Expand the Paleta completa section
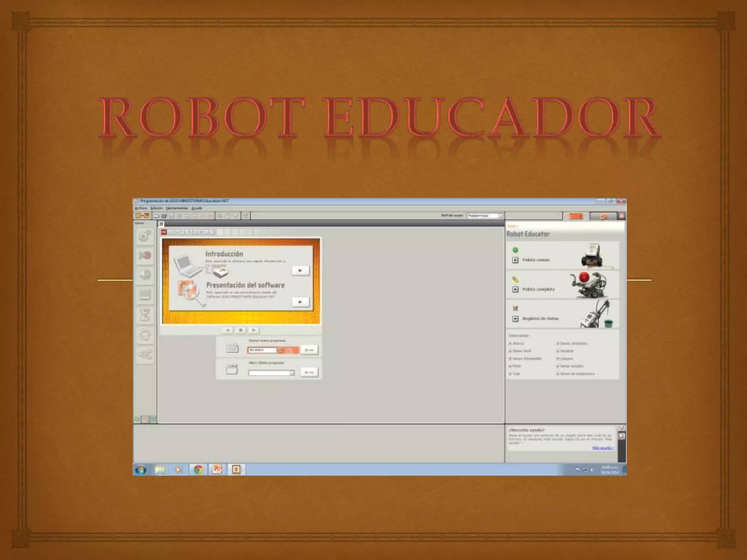This screenshot has width=747, height=560. [x=515, y=289]
